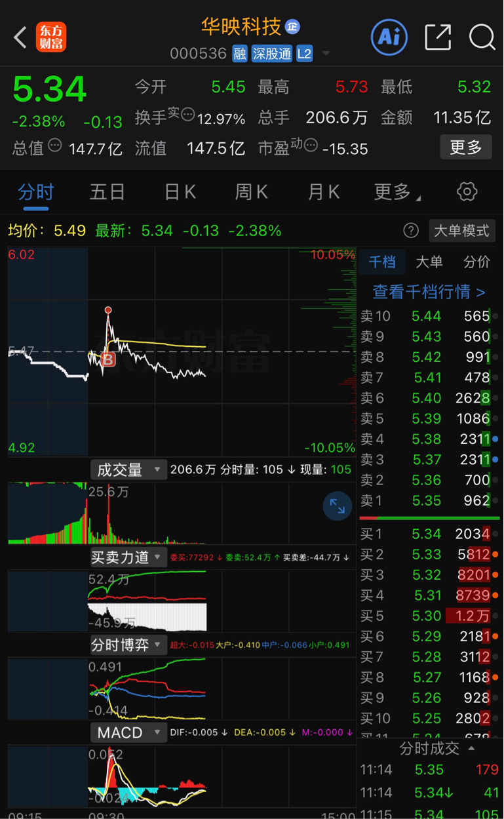Tap the red peak marker on chart
Viewport: 504px width, 819px height.
point(108,310)
